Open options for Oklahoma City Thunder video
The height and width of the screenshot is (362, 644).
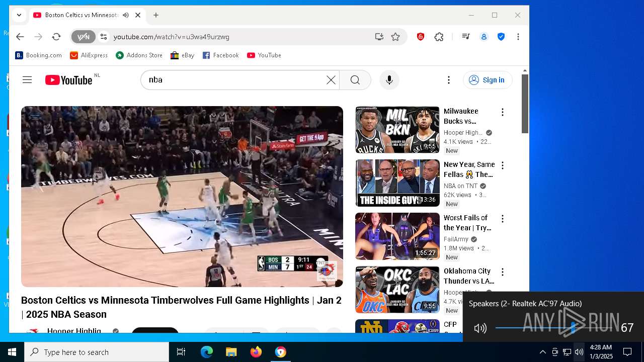pos(502,272)
